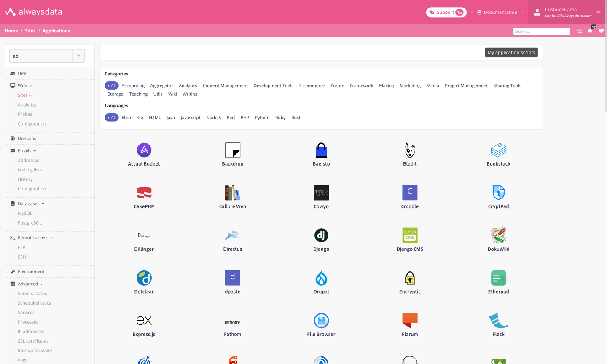Open the Bludit dog icon
This screenshot has height=364, width=607.
tap(410, 150)
